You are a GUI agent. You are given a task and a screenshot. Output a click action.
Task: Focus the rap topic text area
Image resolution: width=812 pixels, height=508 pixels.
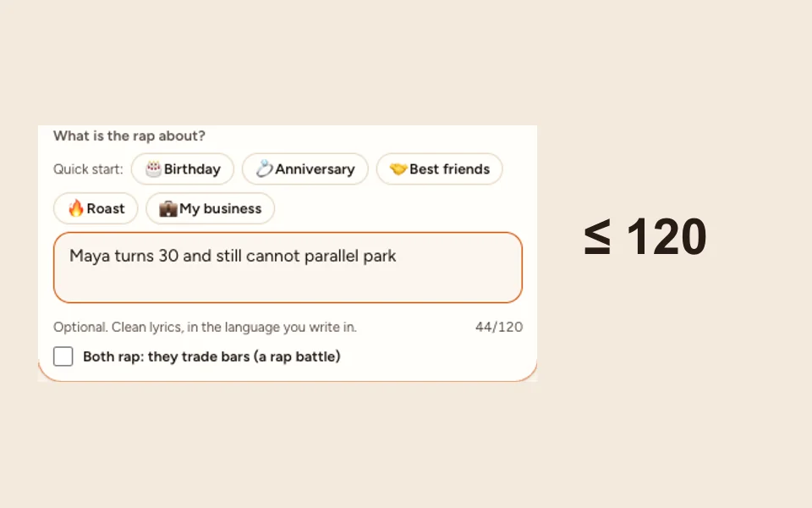[x=288, y=268]
